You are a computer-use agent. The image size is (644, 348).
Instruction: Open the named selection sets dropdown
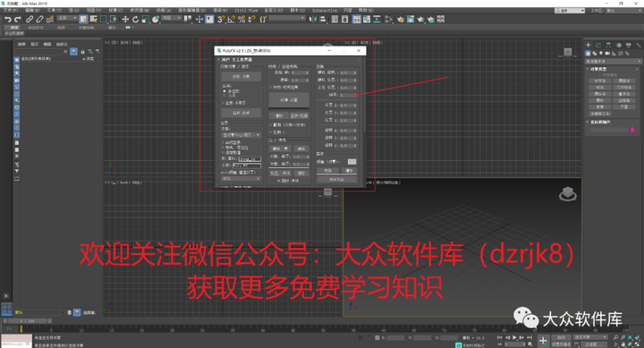click(287, 18)
